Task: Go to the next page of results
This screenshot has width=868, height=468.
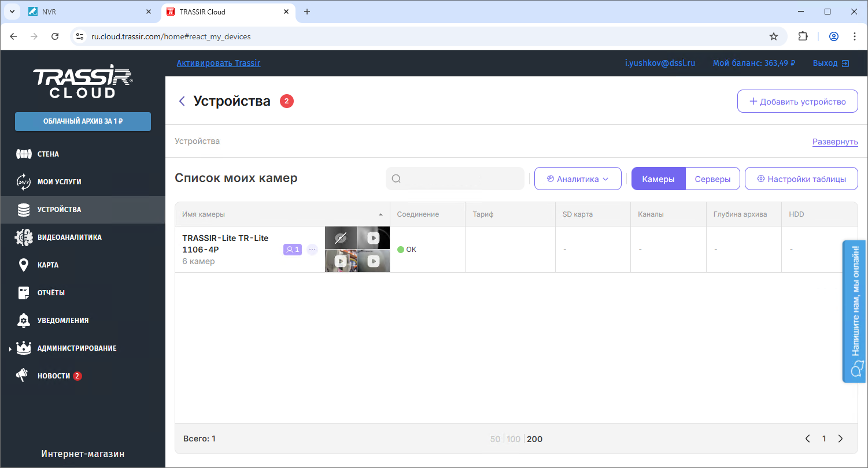Action: (841, 439)
